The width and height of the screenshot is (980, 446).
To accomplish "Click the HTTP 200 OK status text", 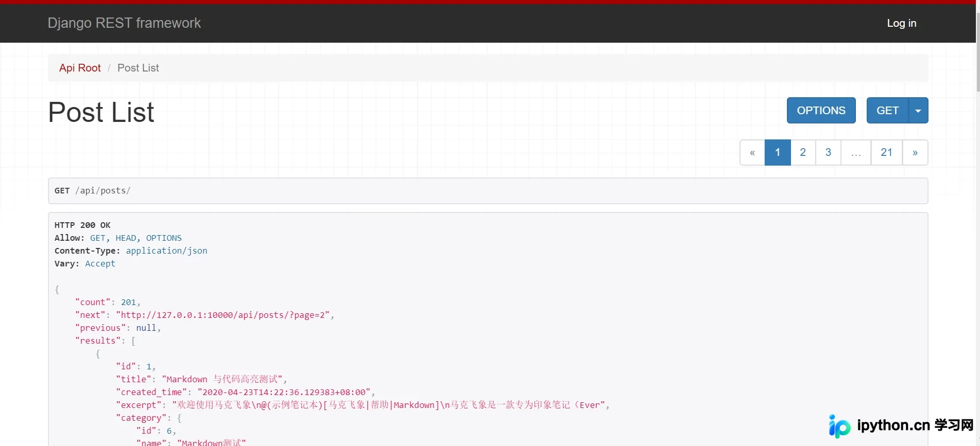I will 82,225.
